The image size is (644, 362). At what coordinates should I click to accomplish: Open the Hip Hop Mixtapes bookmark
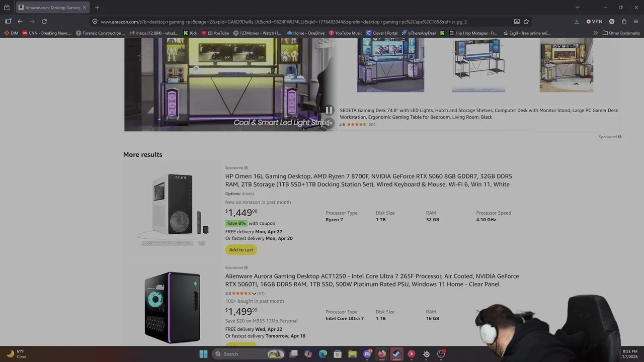[473, 33]
